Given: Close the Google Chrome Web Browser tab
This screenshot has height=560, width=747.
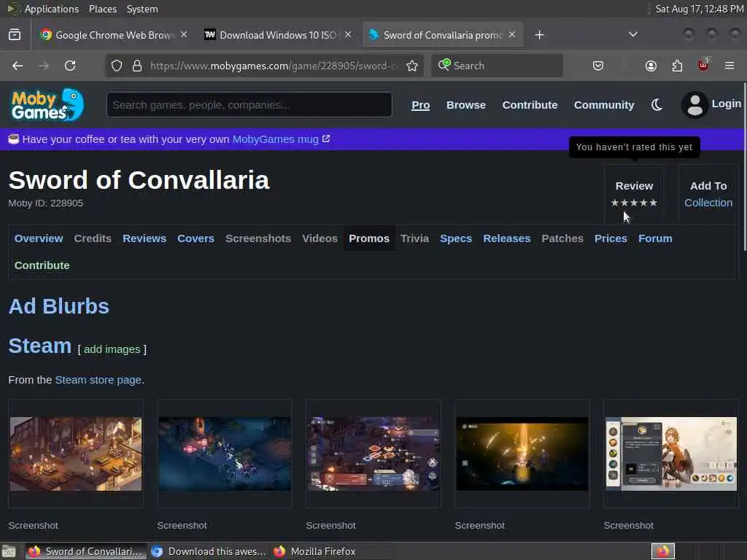Looking at the screenshot, I should 184,35.
